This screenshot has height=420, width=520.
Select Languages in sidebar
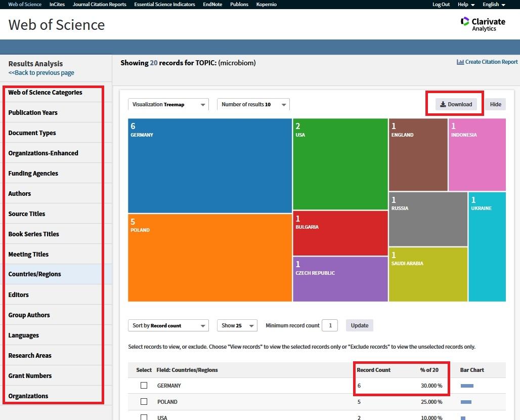(x=24, y=335)
